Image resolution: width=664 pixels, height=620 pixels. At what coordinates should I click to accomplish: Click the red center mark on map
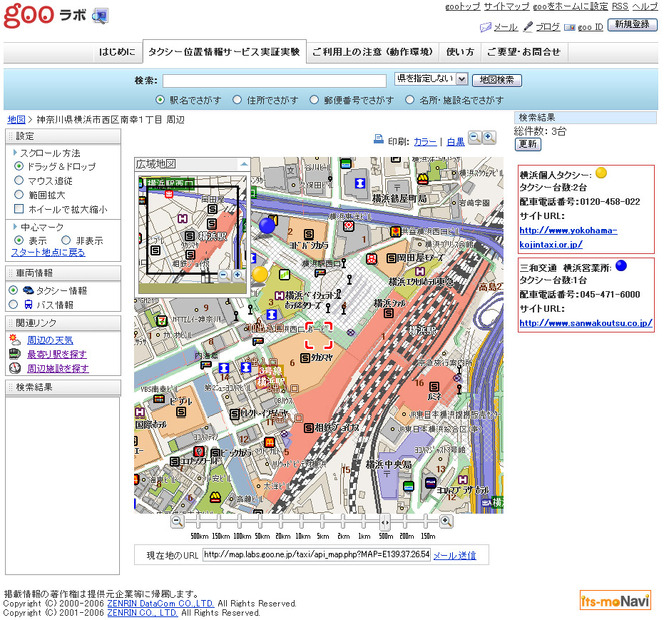(x=318, y=335)
